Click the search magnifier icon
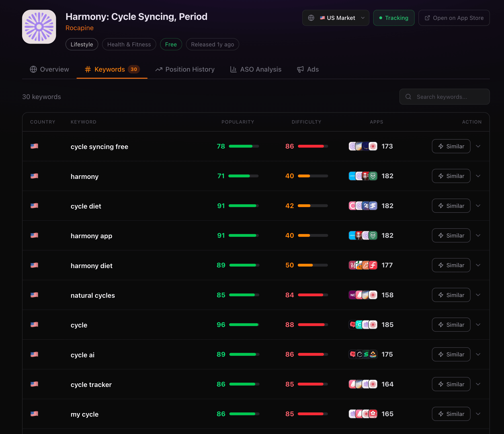 coord(408,97)
